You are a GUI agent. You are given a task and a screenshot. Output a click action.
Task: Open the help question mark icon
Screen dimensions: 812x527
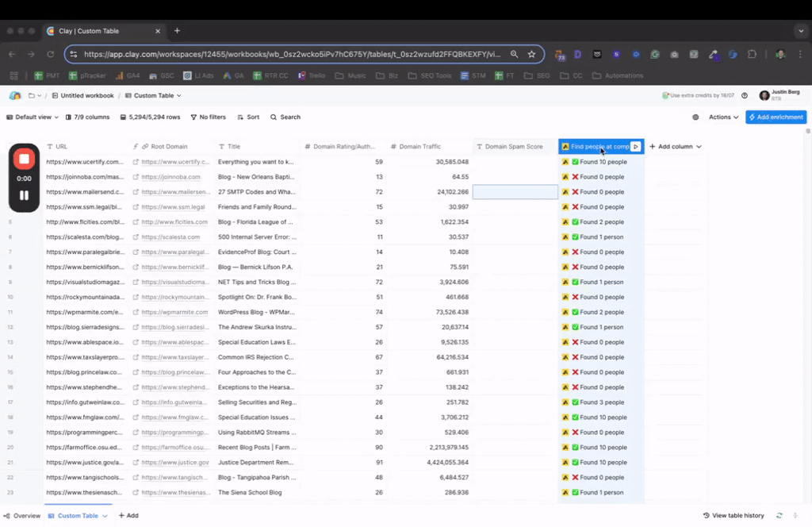744,95
